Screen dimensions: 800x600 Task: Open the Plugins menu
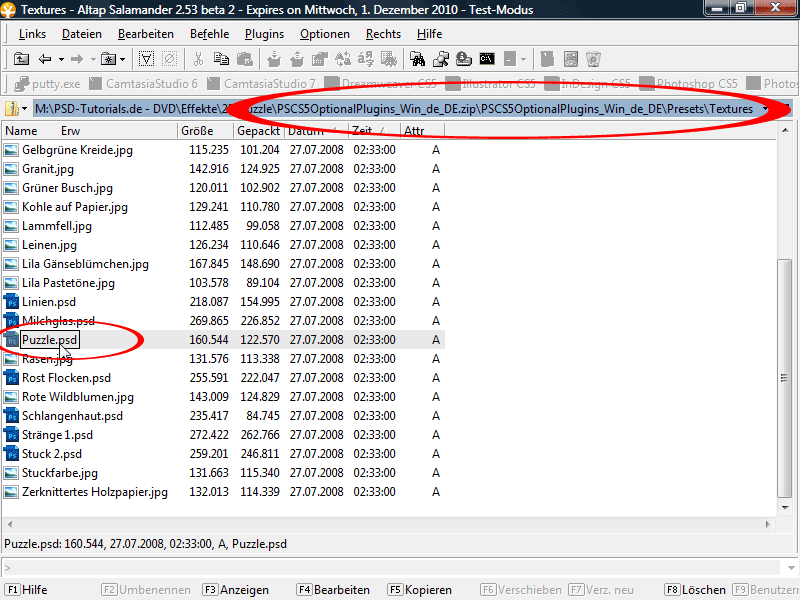tap(264, 34)
